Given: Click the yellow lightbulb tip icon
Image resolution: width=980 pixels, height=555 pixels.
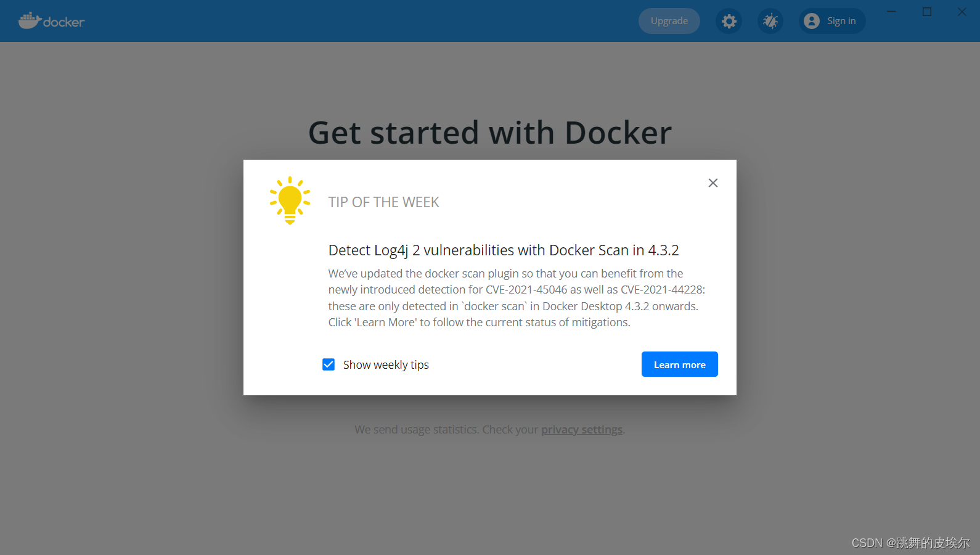Looking at the screenshot, I should (290, 200).
